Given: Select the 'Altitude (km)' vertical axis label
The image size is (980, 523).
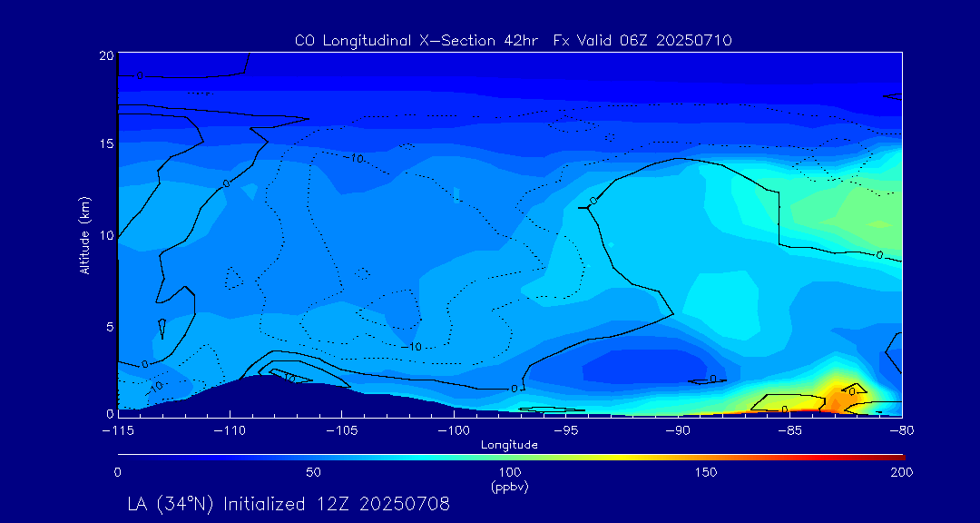Looking at the screenshot, I should 84,234.
